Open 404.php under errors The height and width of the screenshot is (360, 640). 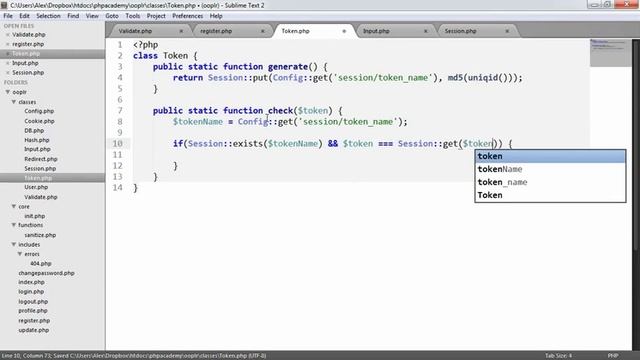[x=41, y=264]
